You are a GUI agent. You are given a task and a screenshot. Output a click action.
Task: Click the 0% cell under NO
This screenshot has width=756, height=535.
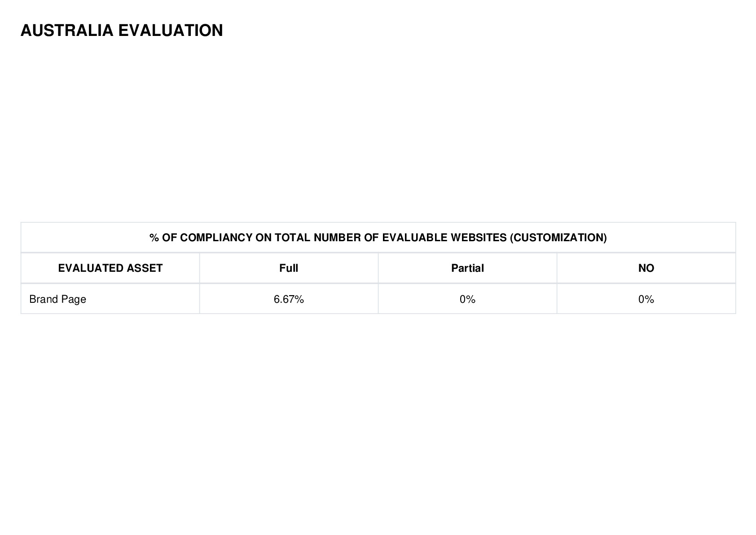(x=646, y=299)
